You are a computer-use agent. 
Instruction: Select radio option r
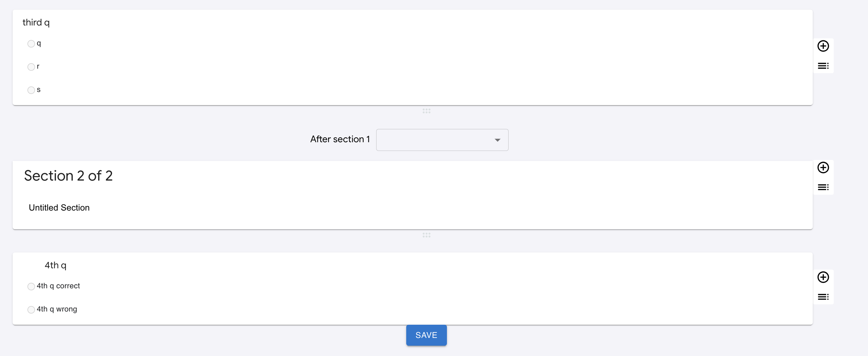[31, 67]
